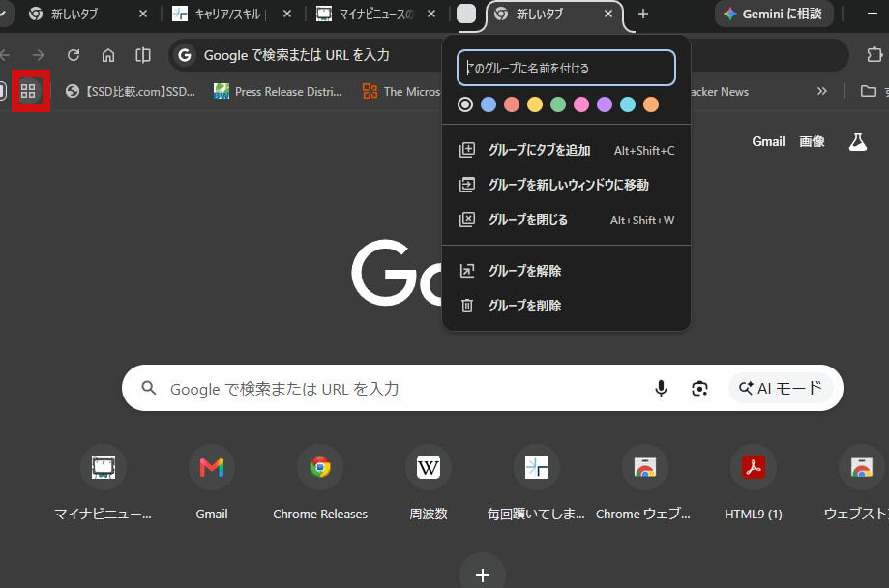Screen dimensions: 889x588
Task: Click the group name input field
Action: tap(566, 68)
